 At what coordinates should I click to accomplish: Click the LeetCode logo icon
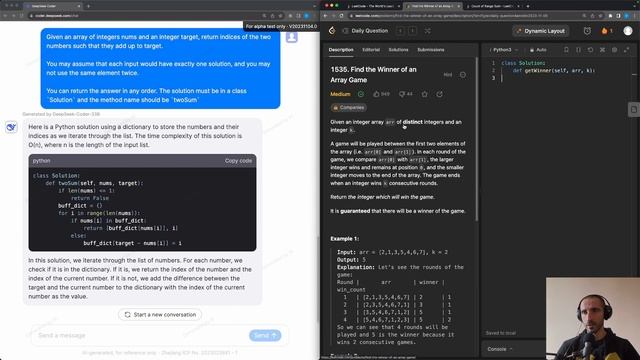coord(332,31)
